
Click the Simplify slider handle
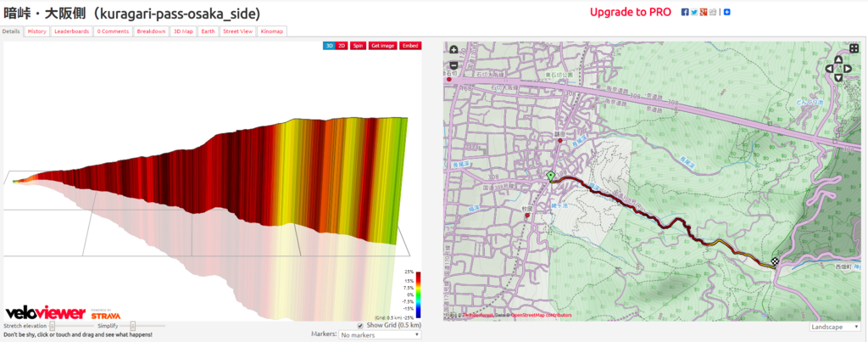(133, 326)
